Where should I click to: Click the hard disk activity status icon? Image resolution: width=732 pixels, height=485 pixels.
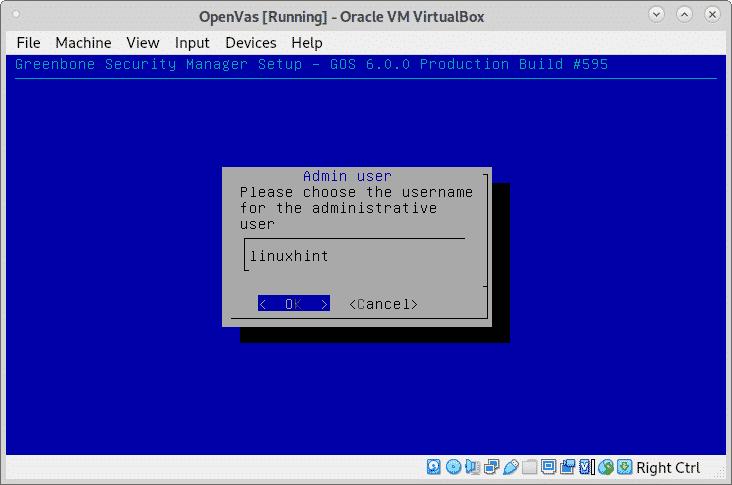click(x=434, y=467)
